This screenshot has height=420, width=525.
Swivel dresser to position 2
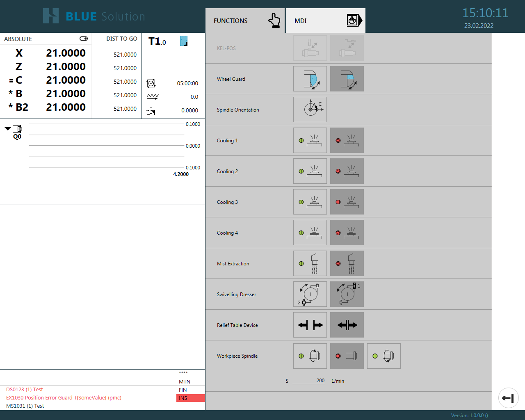(310, 294)
